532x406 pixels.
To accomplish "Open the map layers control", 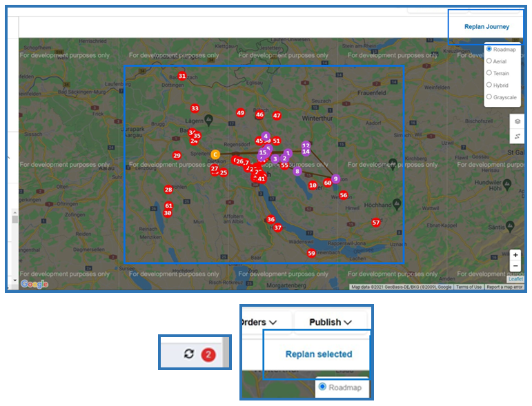I will (x=517, y=121).
